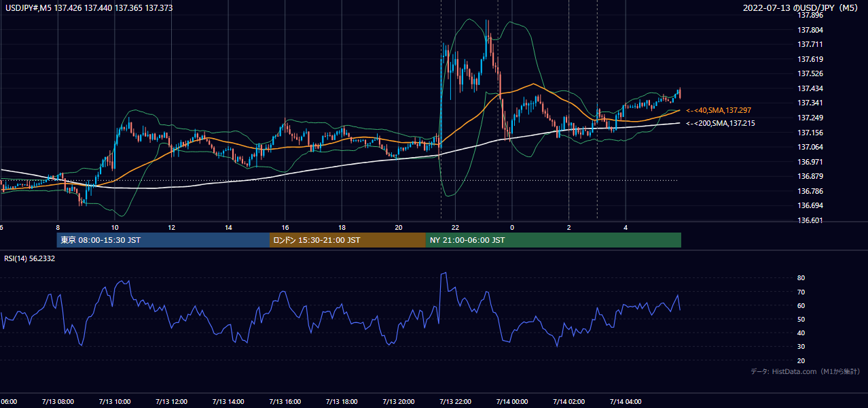
Task: Click price axis label 137.156
Action: coord(810,133)
